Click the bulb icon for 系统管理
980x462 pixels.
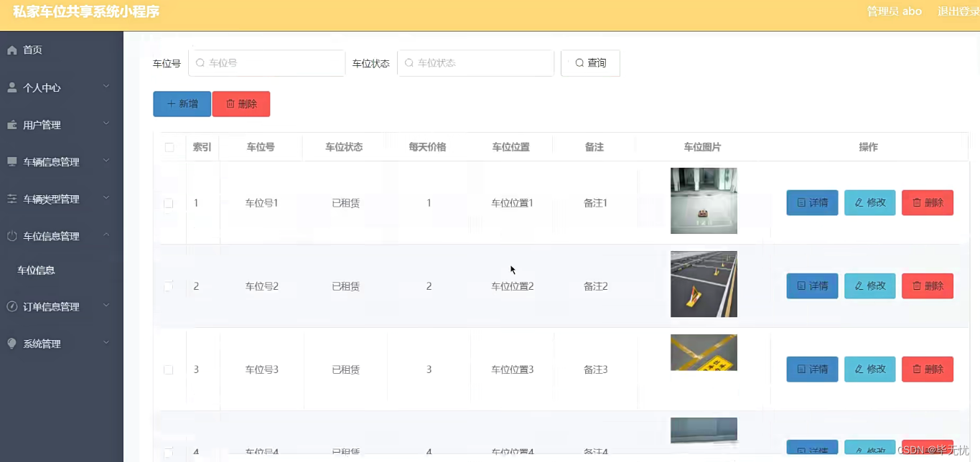(11, 344)
